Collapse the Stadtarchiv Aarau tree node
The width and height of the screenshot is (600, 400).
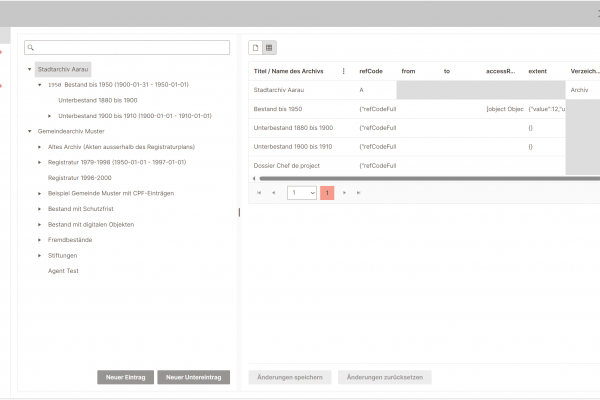point(30,70)
